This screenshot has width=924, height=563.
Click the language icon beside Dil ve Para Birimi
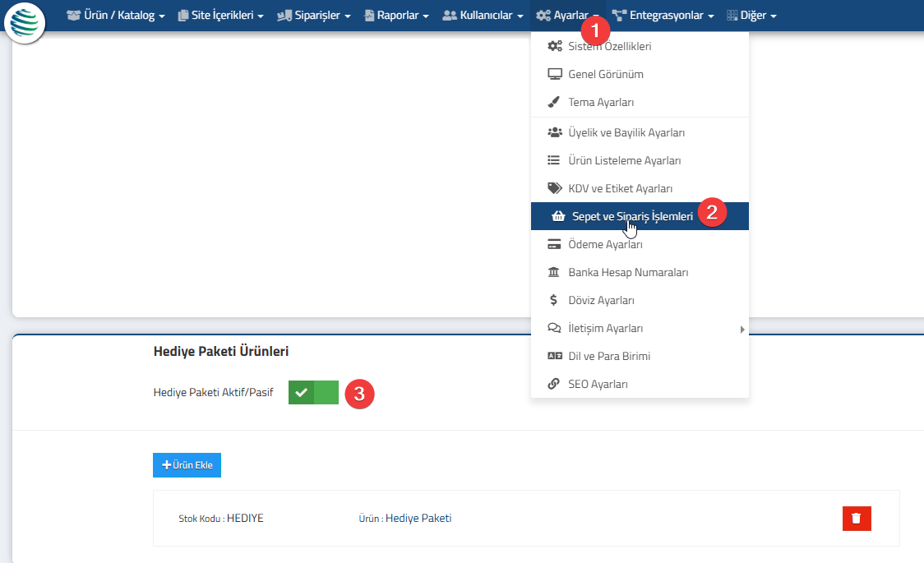pos(555,356)
